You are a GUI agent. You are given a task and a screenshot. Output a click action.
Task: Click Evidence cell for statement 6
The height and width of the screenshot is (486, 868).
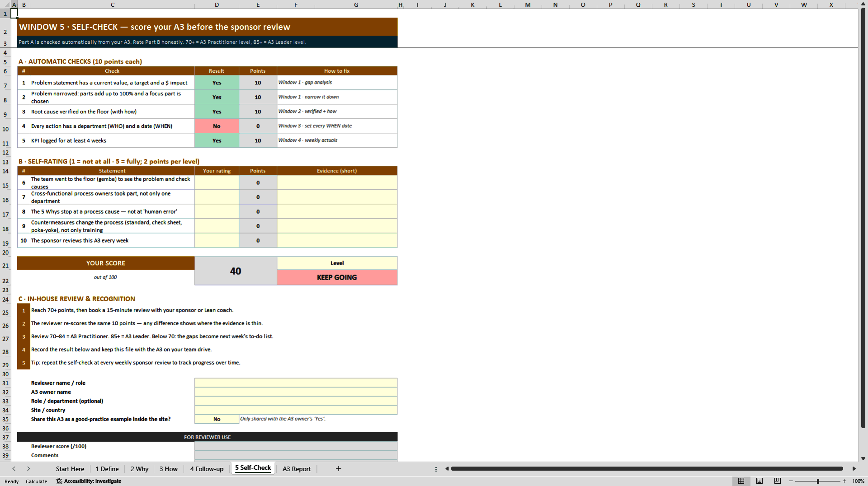coord(337,182)
